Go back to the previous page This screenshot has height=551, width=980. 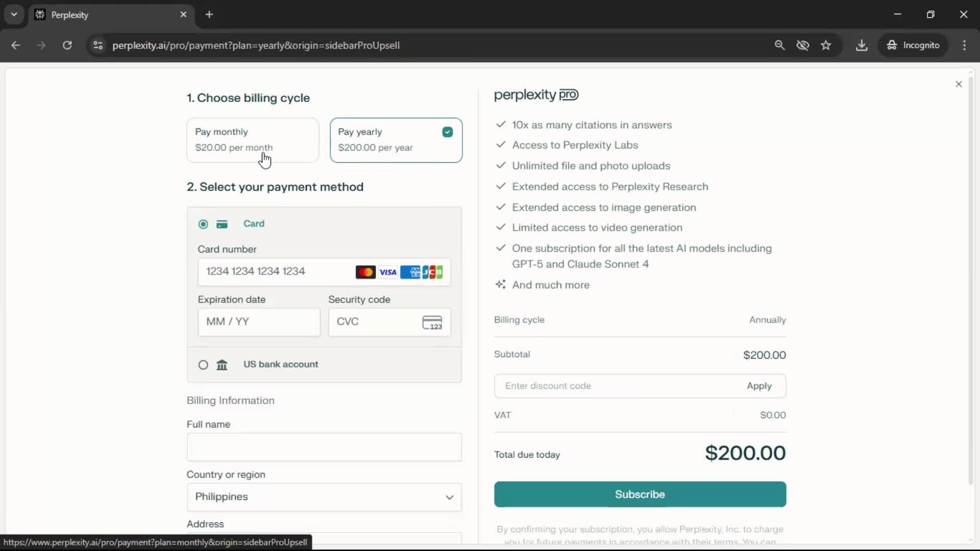[x=16, y=45]
